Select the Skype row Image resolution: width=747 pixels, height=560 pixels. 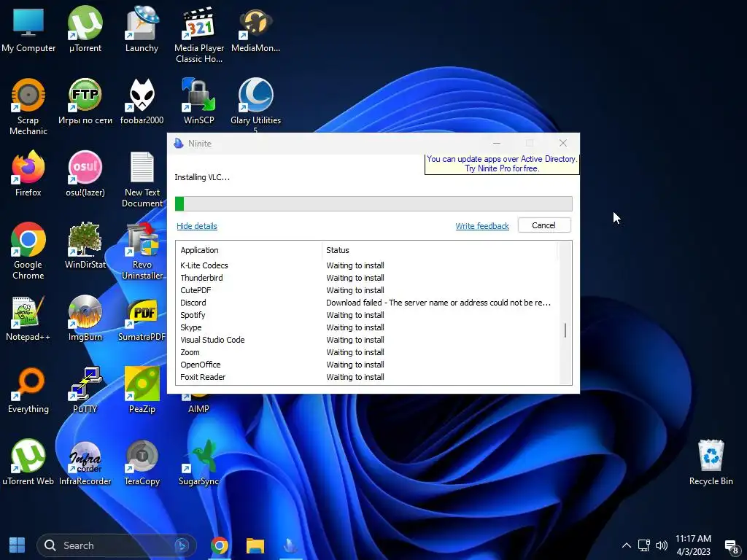366,327
